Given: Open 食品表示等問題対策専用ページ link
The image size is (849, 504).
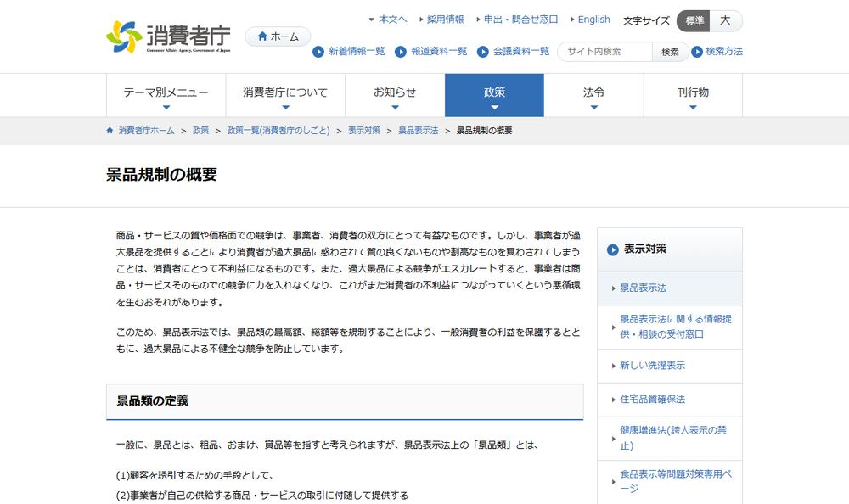Looking at the screenshot, I should [x=676, y=481].
